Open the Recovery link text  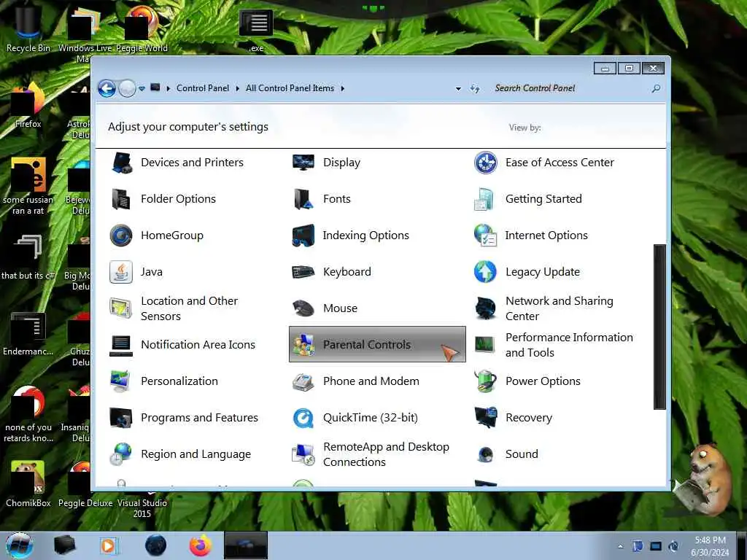pos(529,418)
